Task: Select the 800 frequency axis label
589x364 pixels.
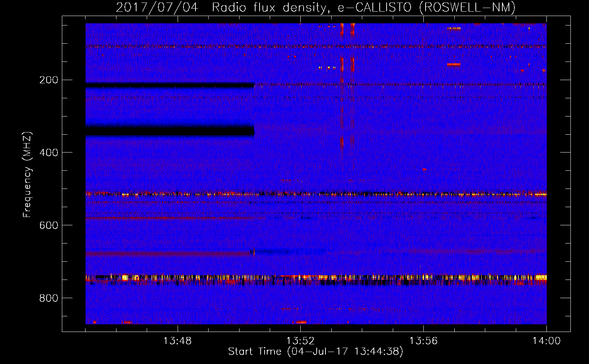Action: pyautogui.click(x=48, y=298)
